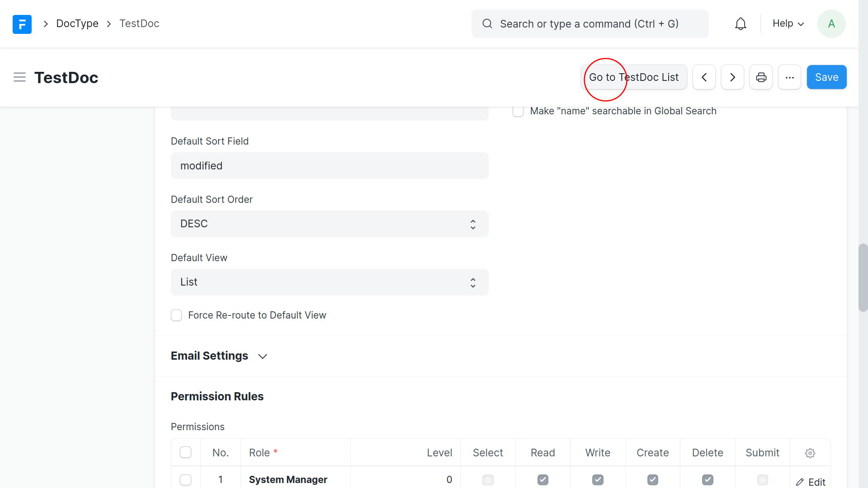This screenshot has height=488, width=868.
Task: Click the Save button
Action: (826, 77)
